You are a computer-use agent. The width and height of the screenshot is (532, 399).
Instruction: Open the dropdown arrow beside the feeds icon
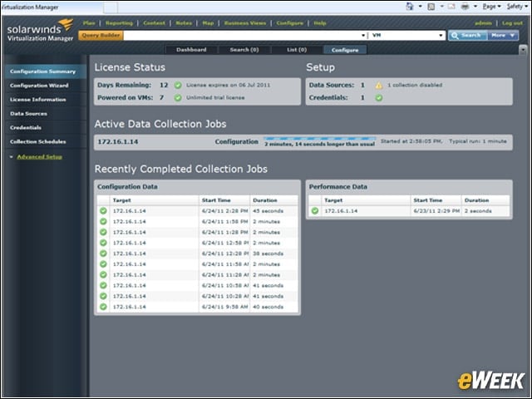click(441, 6)
